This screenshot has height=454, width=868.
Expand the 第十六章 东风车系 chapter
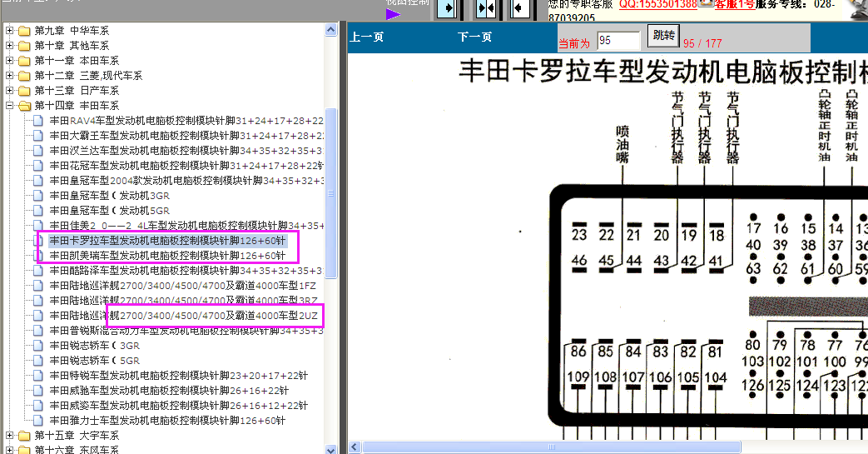point(9,450)
